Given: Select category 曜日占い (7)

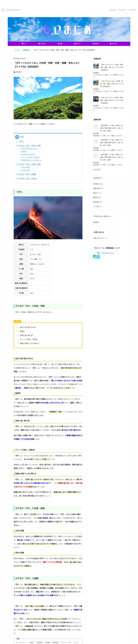Looking at the screenshot, I should pyautogui.click(x=97, y=193).
